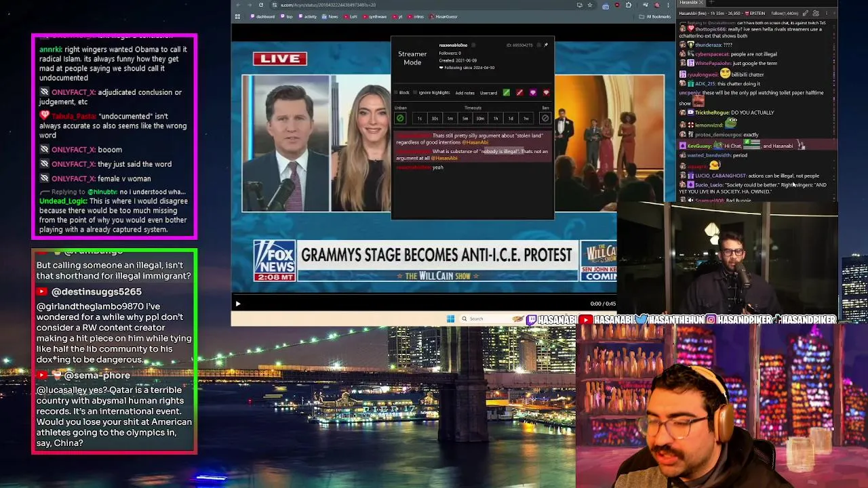The width and height of the screenshot is (868, 488).
Task: Timeout user for 1d
Action: point(511,119)
